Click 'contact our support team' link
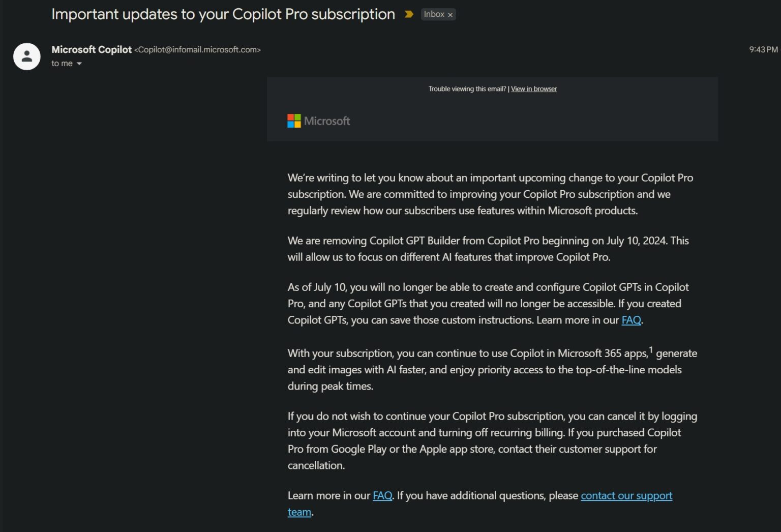 [626, 495]
